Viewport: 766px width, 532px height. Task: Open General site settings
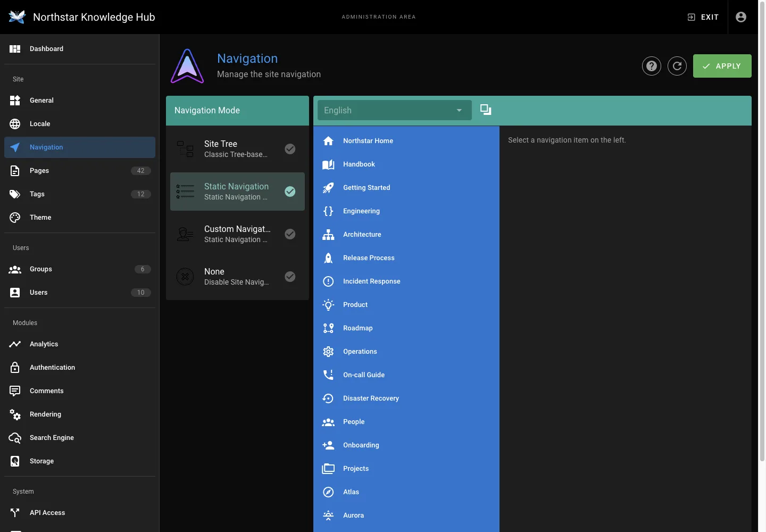(x=80, y=101)
